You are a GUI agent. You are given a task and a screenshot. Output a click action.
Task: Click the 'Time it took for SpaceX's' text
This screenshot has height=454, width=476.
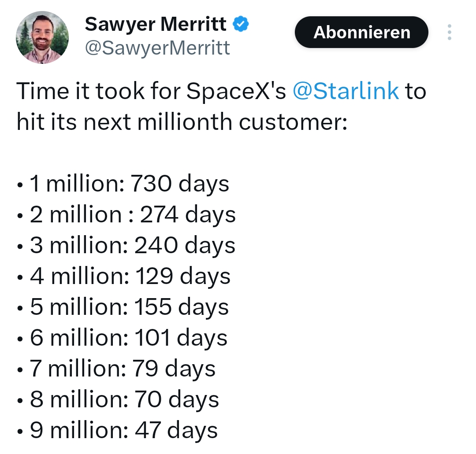151,91
